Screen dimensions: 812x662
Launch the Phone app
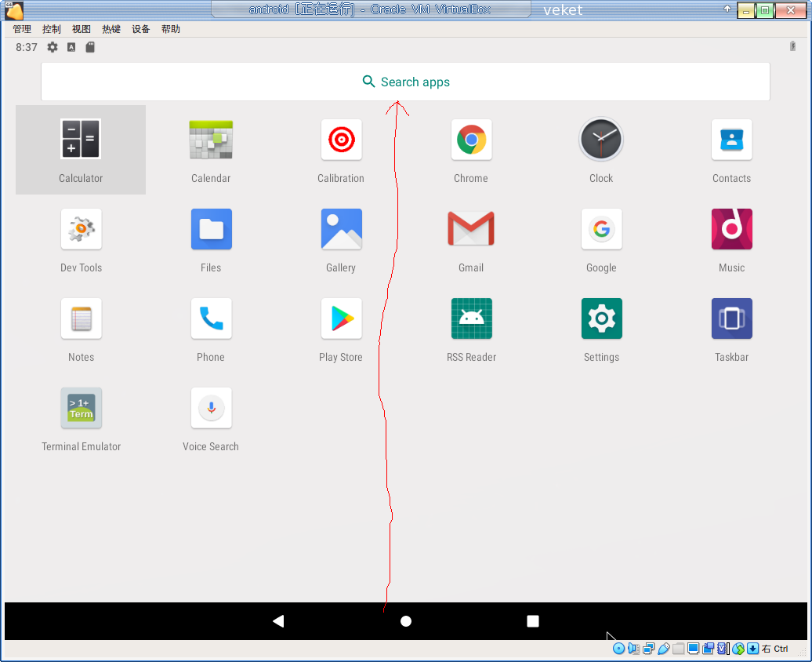211,329
